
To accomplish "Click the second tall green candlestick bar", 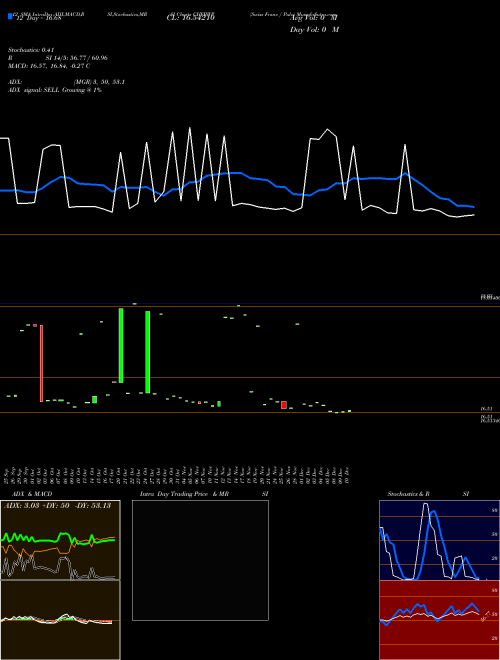I will 147,352.
